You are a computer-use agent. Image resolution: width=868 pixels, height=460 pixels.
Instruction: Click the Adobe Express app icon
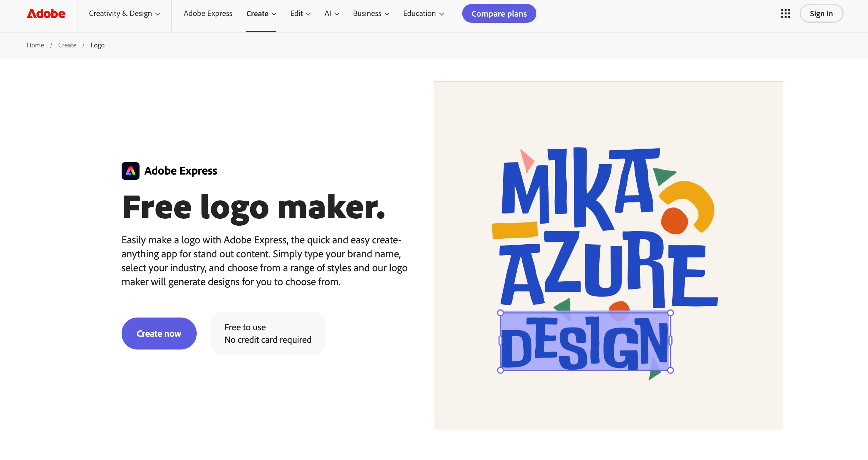(x=130, y=171)
